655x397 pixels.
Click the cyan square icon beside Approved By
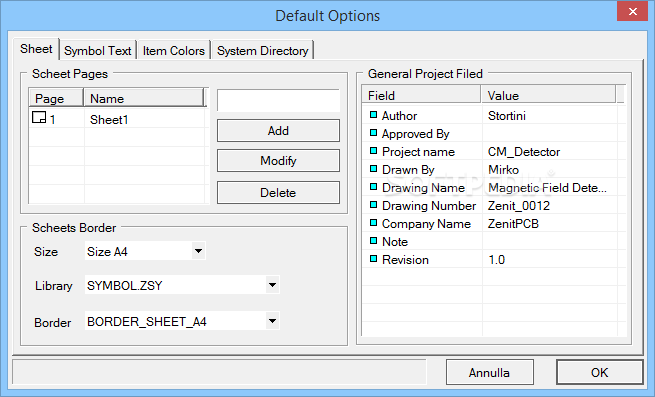click(x=373, y=132)
